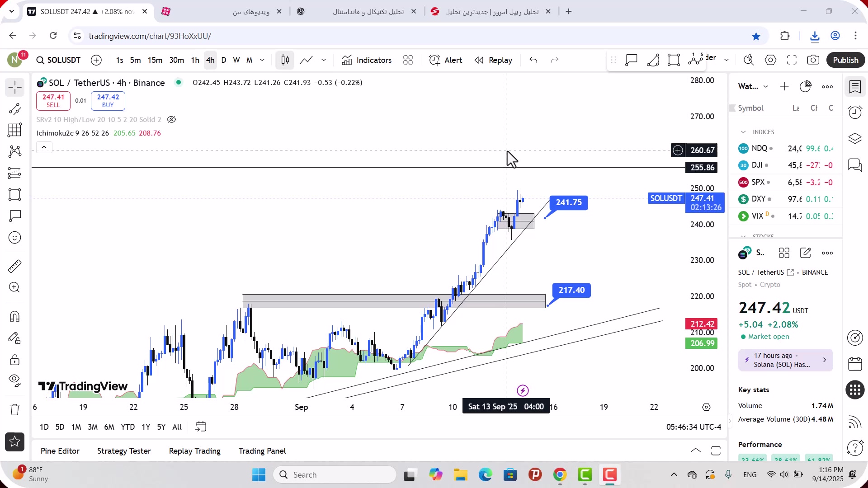Select the 15m timeframe
Image resolution: width=868 pixels, height=488 pixels.
coord(155,60)
